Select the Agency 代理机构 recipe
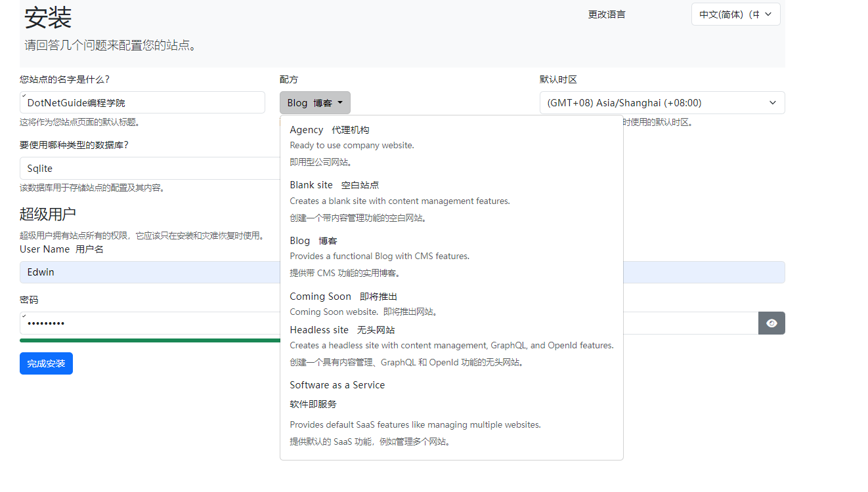This screenshot has width=868, height=492. [x=329, y=130]
